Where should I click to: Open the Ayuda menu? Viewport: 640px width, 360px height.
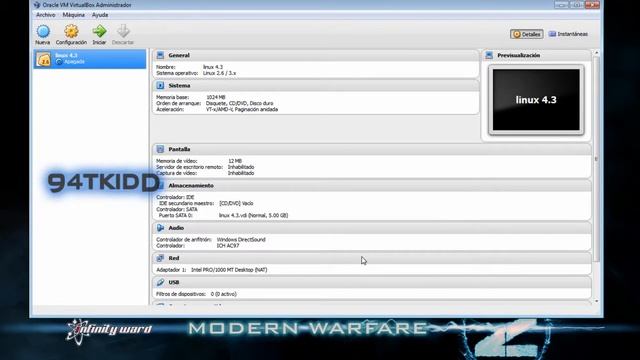tap(100, 15)
